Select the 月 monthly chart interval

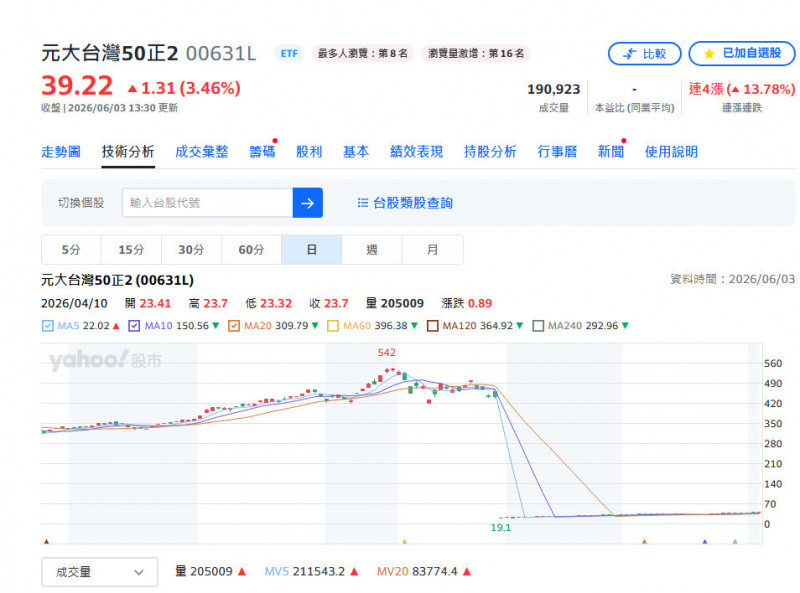(433, 250)
